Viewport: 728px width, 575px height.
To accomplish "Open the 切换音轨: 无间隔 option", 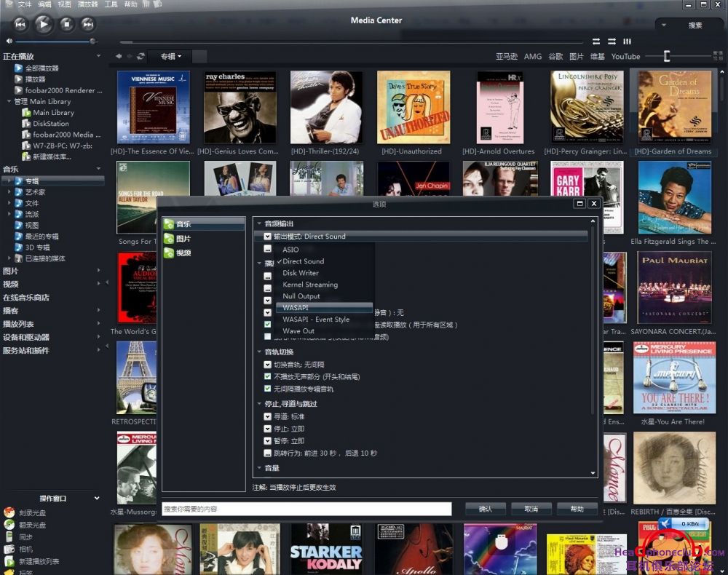I will click(x=299, y=365).
